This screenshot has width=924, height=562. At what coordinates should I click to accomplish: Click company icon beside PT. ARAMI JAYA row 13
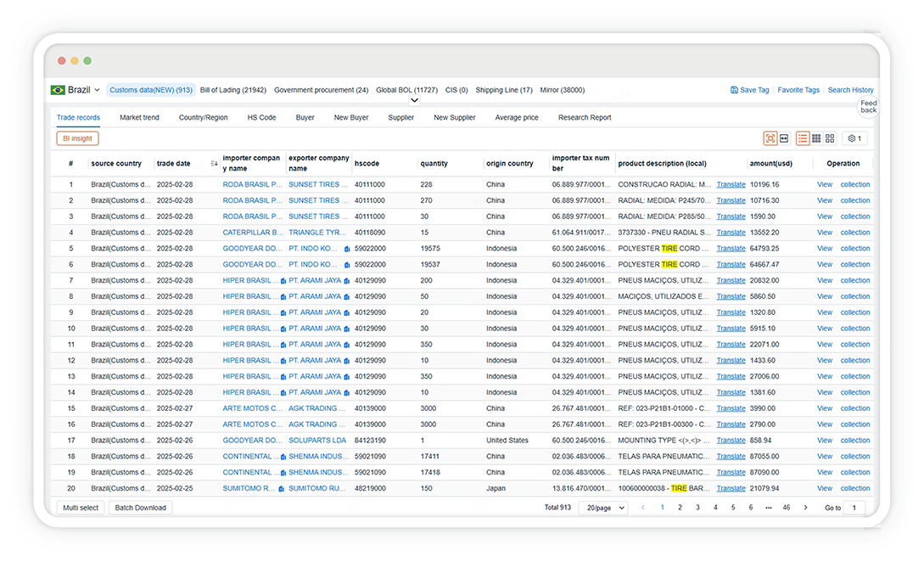tap(346, 377)
